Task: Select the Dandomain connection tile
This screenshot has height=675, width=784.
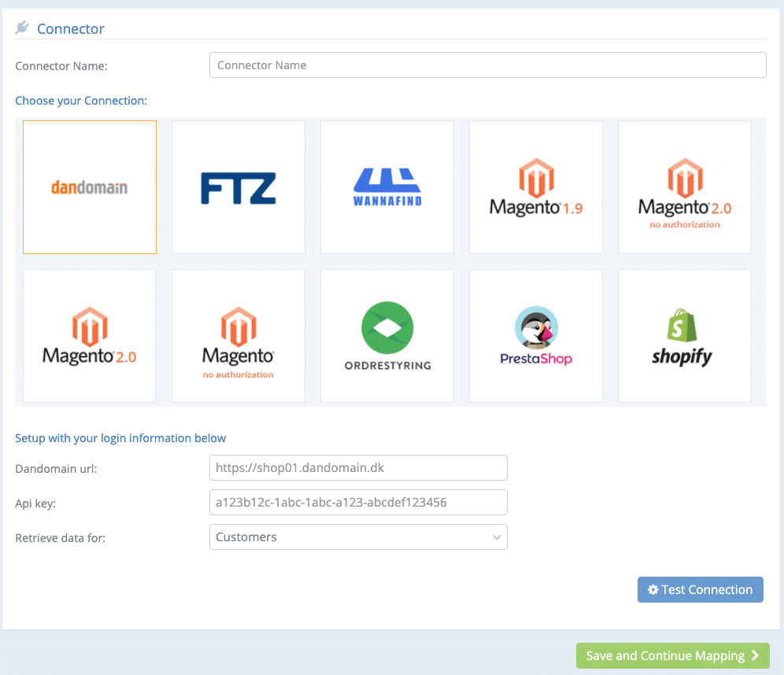Action: coord(90,187)
